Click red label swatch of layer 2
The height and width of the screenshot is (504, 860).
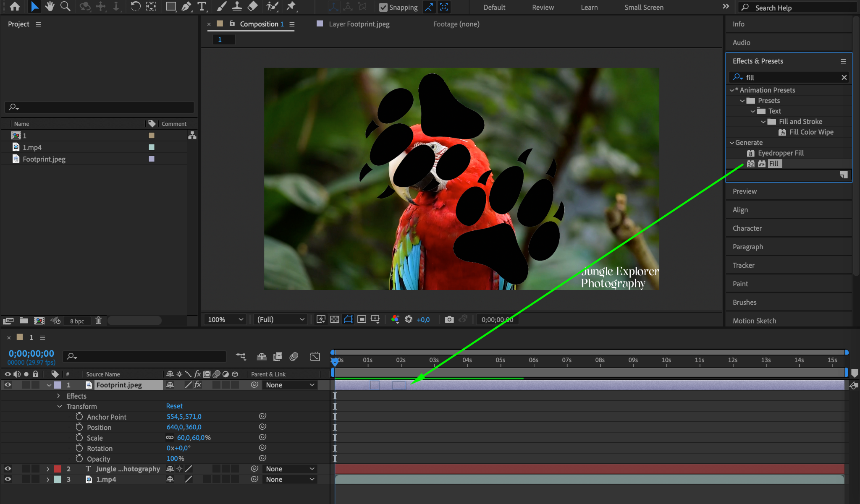coord(58,469)
